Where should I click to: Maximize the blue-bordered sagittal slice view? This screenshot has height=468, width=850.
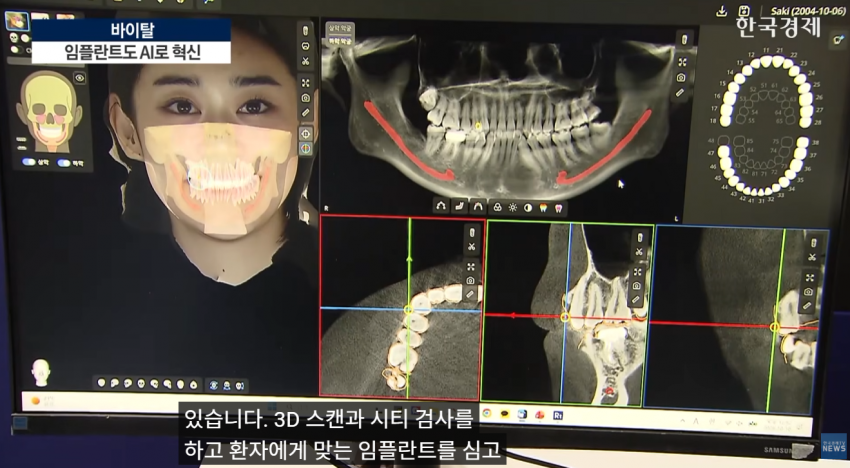point(810,278)
